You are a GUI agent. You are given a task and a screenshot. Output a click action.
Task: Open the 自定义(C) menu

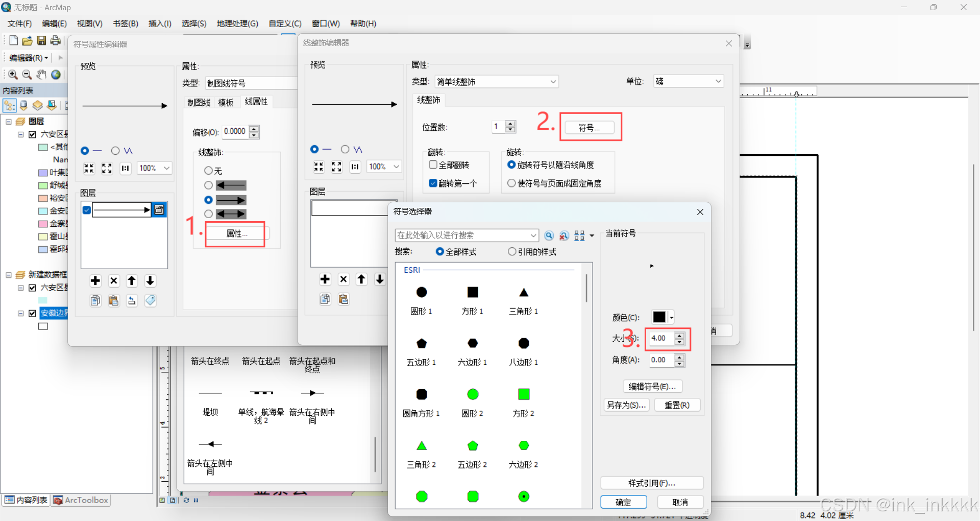pos(285,23)
